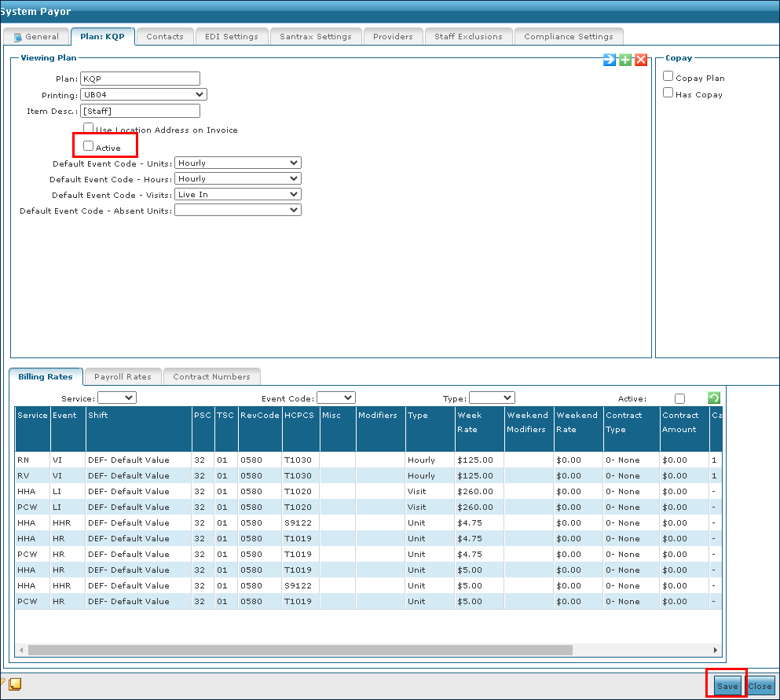
Task: Open the Payroll Rates tab
Action: pyautogui.click(x=123, y=377)
